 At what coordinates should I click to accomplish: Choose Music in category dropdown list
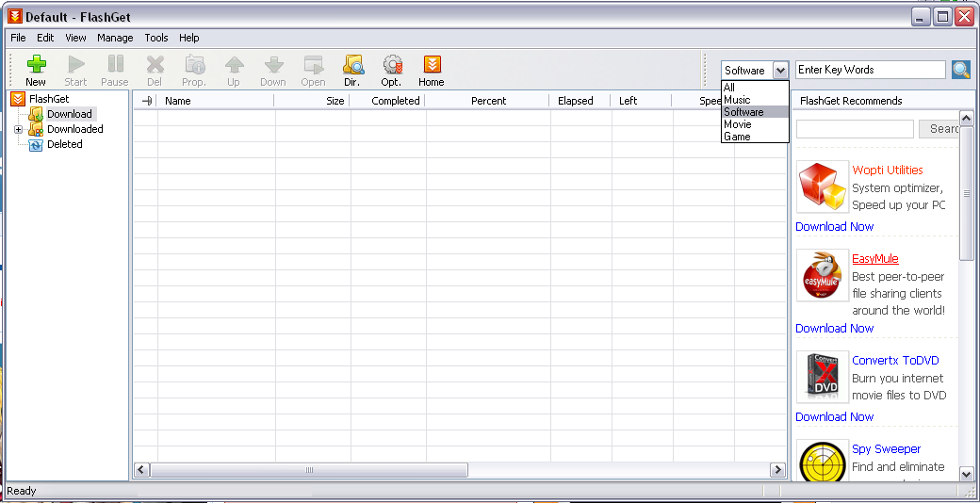755,100
